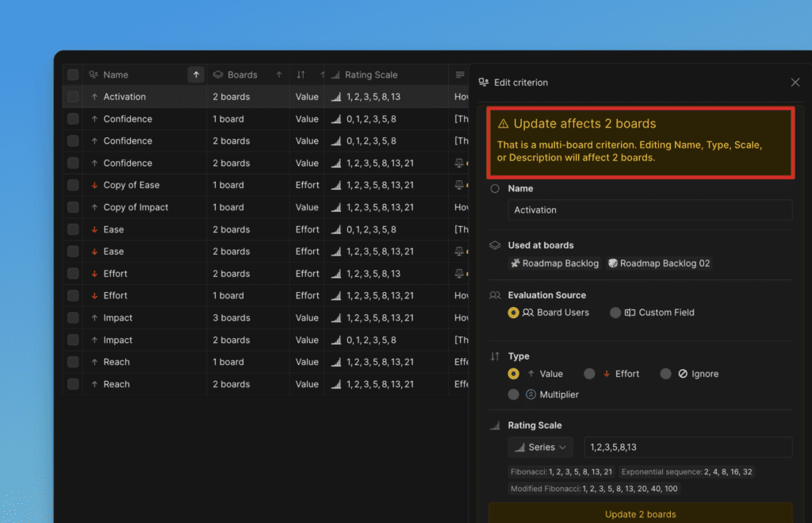
Task: Select the Custom Field evaluation source
Action: pos(615,313)
